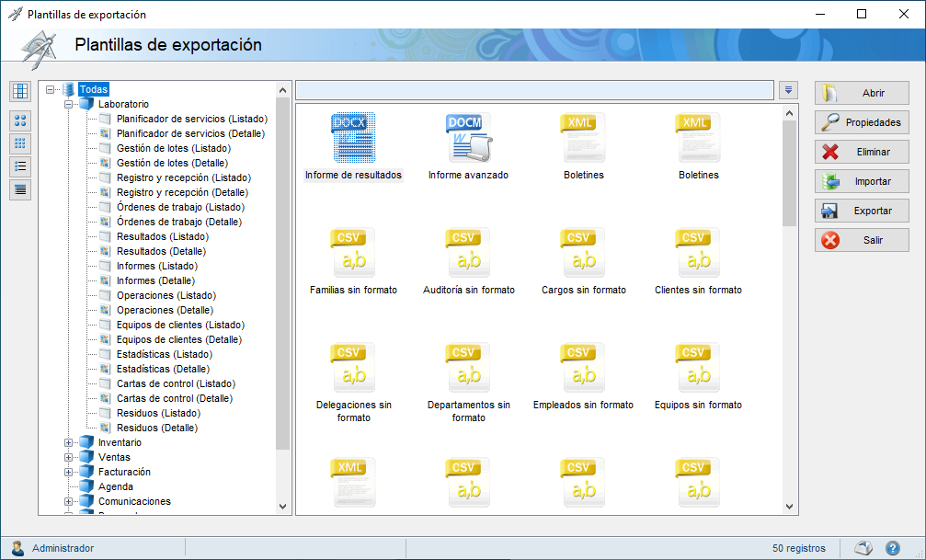This screenshot has width=926, height=560.
Task: Select Planificador de servicios (Detalle)
Action: pos(190,133)
